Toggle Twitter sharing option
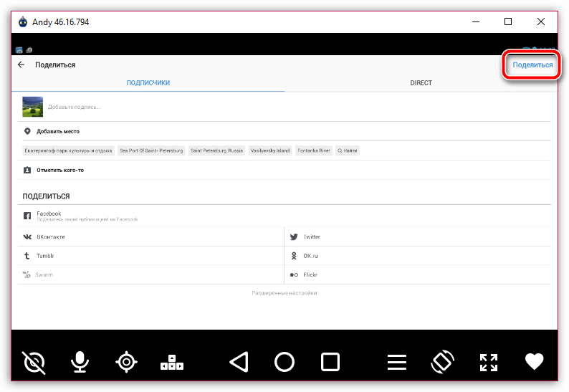 [x=418, y=236]
